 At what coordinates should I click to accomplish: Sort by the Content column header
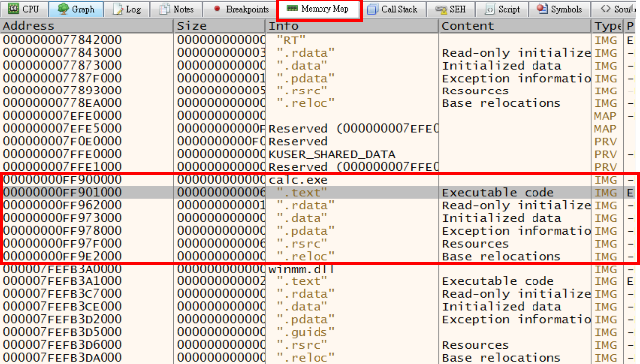(x=516, y=26)
